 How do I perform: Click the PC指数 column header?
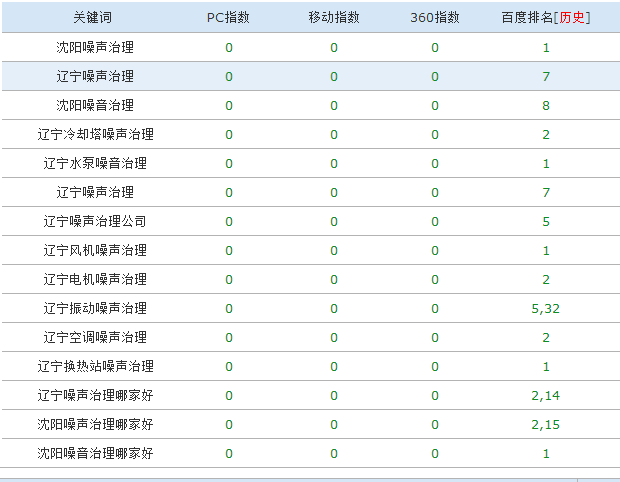[228, 18]
